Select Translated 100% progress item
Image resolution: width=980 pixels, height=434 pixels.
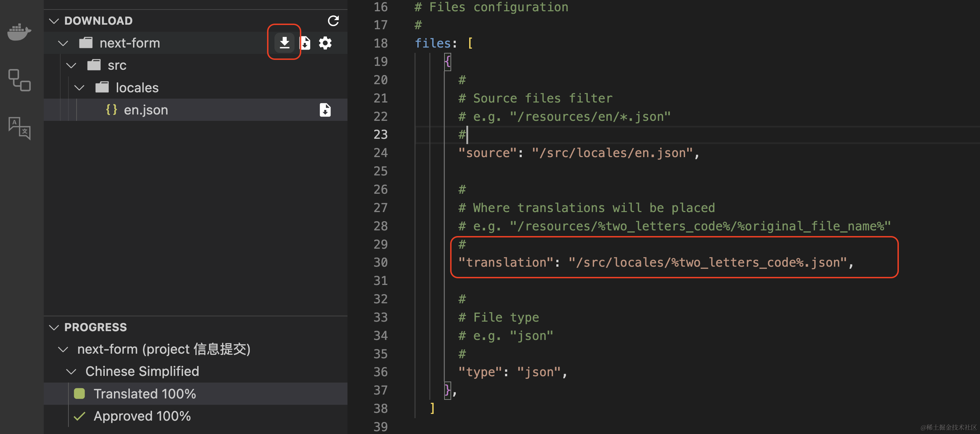point(145,394)
